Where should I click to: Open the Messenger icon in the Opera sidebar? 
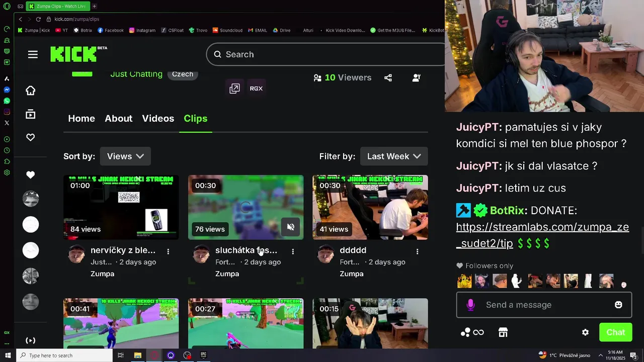[7, 90]
